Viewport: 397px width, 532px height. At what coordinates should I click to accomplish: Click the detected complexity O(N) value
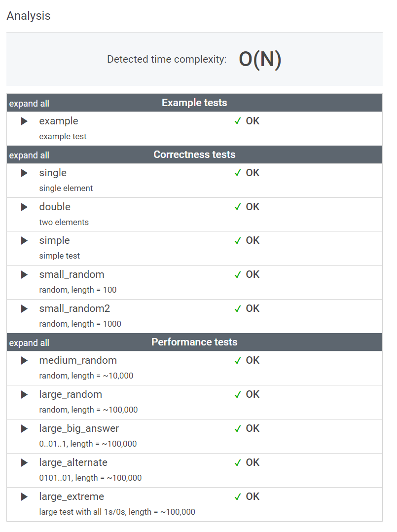click(260, 60)
